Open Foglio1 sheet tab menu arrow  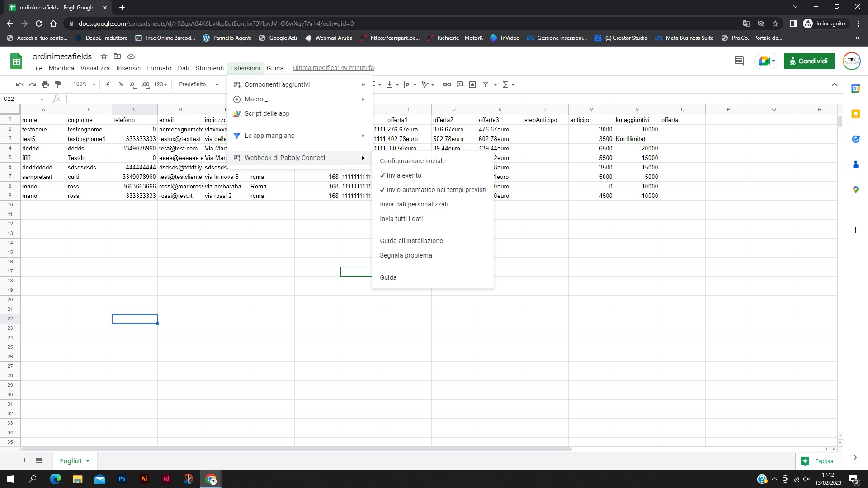tap(88, 461)
